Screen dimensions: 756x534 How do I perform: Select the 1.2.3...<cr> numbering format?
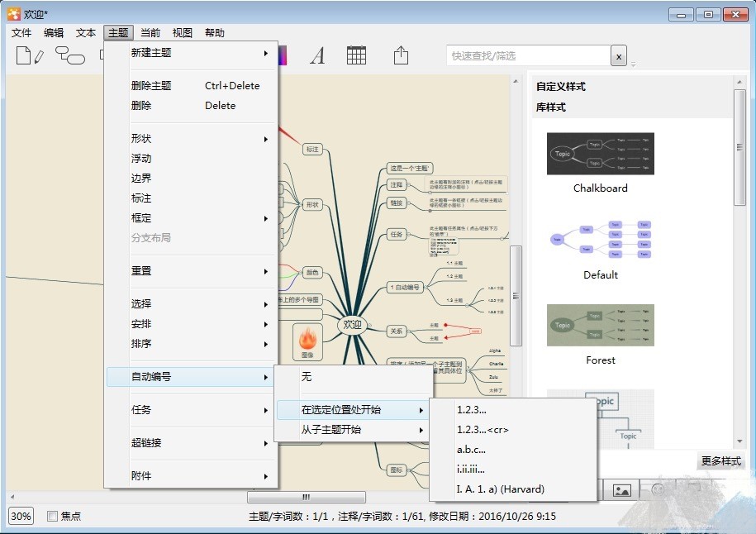coord(487,430)
